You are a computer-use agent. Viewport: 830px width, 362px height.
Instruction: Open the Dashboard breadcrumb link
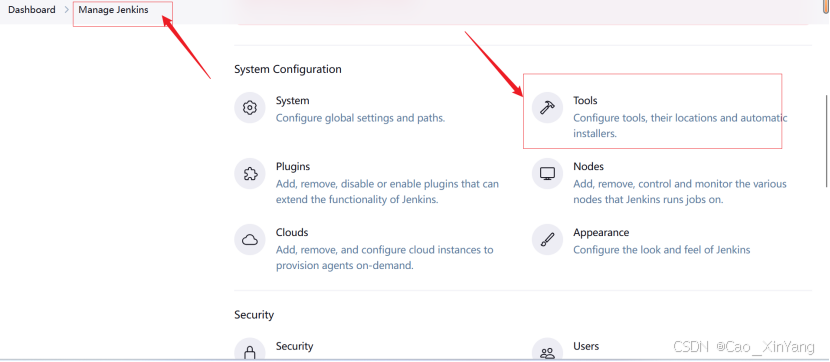click(x=32, y=10)
